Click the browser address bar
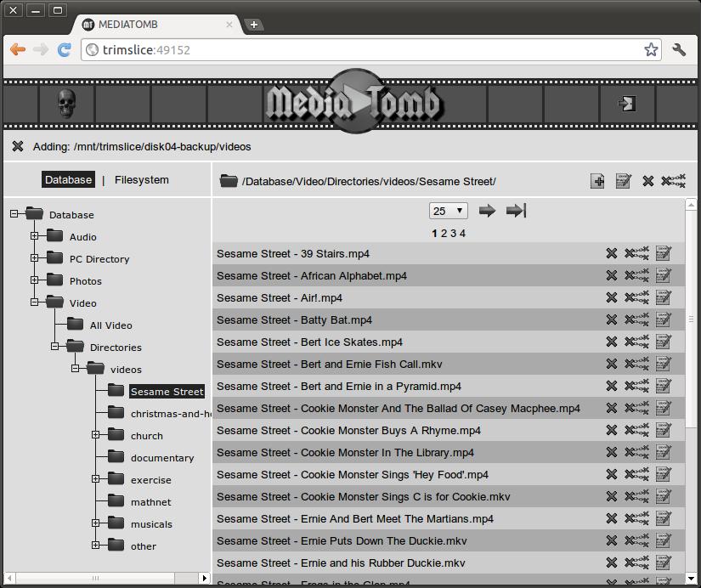The width and height of the screenshot is (701, 588). 365,50
